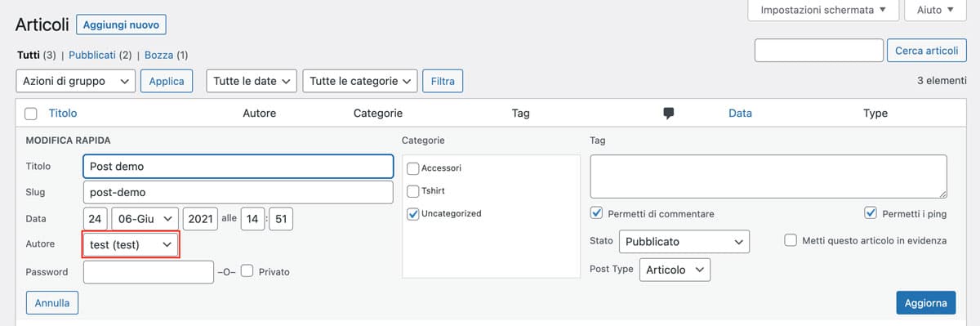The height and width of the screenshot is (326, 980).
Task: Check the Tshirt category
Action: (413, 191)
